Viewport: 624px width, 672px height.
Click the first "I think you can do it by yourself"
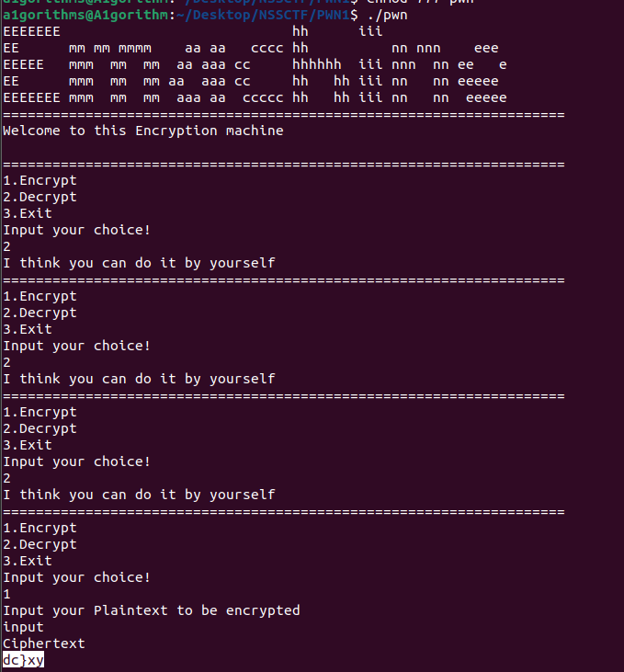139,263
